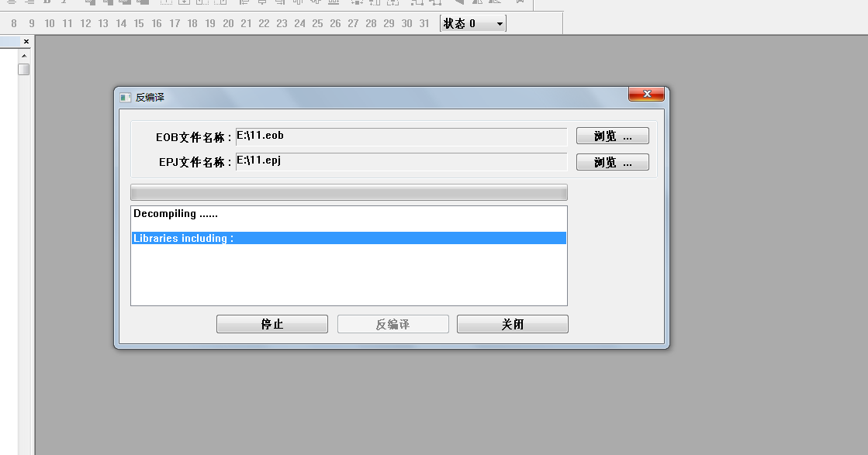Click the EPJ file name field
This screenshot has height=455, width=868.
pyautogui.click(x=401, y=161)
